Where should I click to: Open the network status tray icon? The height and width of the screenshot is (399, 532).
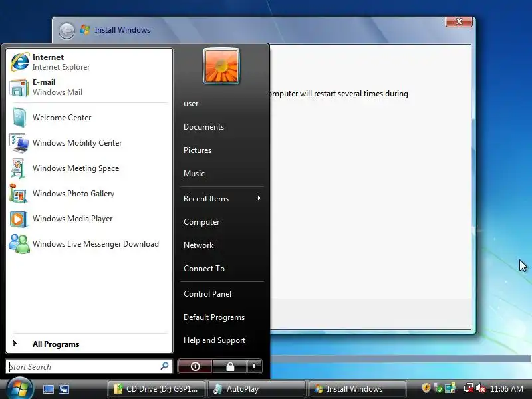click(469, 388)
